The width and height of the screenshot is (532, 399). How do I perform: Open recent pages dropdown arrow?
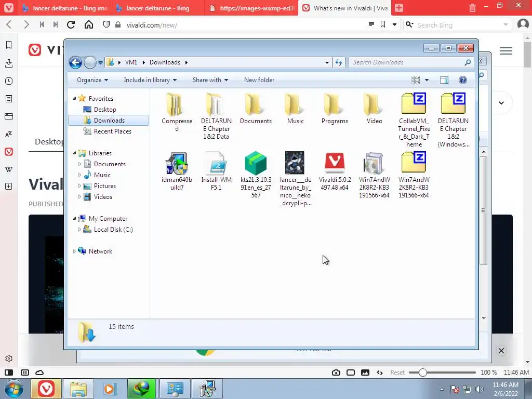point(100,63)
